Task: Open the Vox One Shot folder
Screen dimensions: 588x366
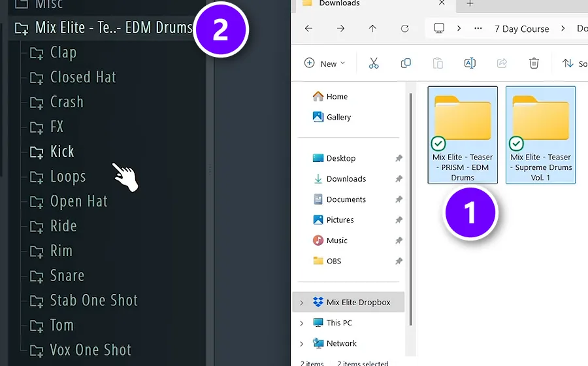Action: 90,350
